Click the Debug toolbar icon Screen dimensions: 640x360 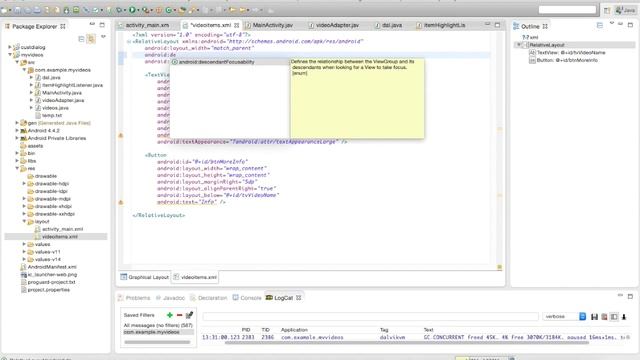(x=119, y=10)
